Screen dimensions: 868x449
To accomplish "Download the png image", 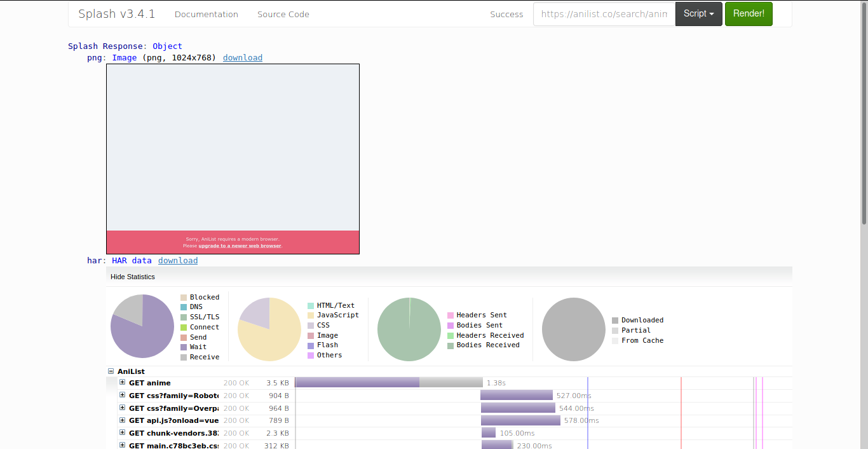I will [x=243, y=58].
